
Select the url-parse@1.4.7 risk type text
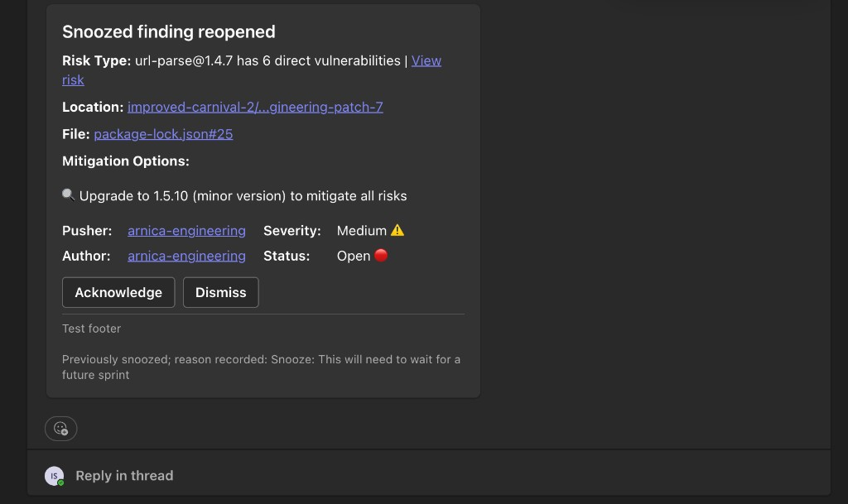coord(267,61)
